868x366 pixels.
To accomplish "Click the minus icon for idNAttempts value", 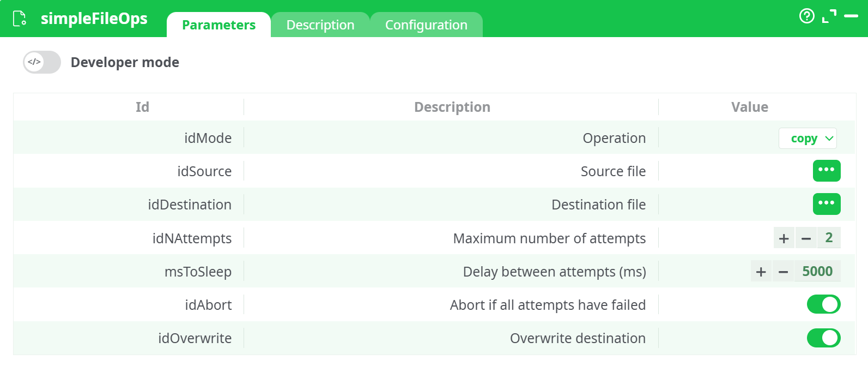I will (806, 238).
